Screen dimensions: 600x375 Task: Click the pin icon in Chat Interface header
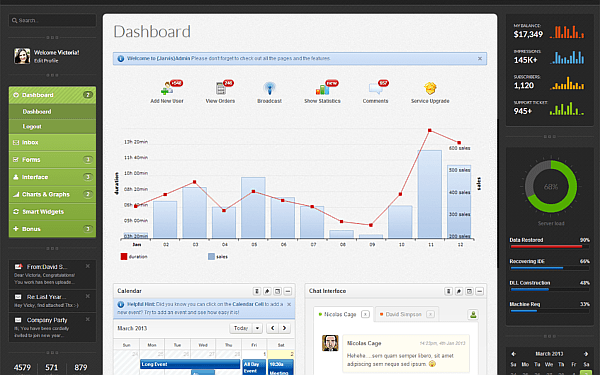(x=459, y=291)
